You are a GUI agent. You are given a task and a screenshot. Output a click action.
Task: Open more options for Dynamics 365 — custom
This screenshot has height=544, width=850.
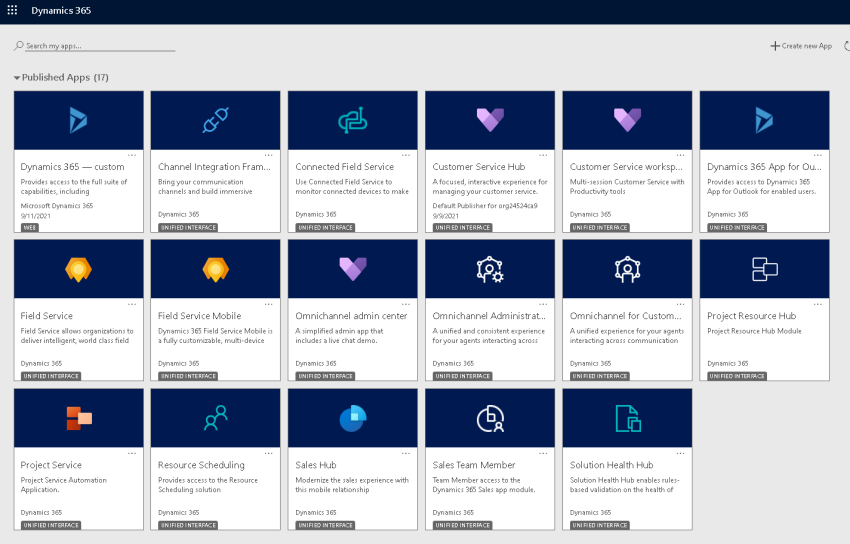click(x=132, y=156)
